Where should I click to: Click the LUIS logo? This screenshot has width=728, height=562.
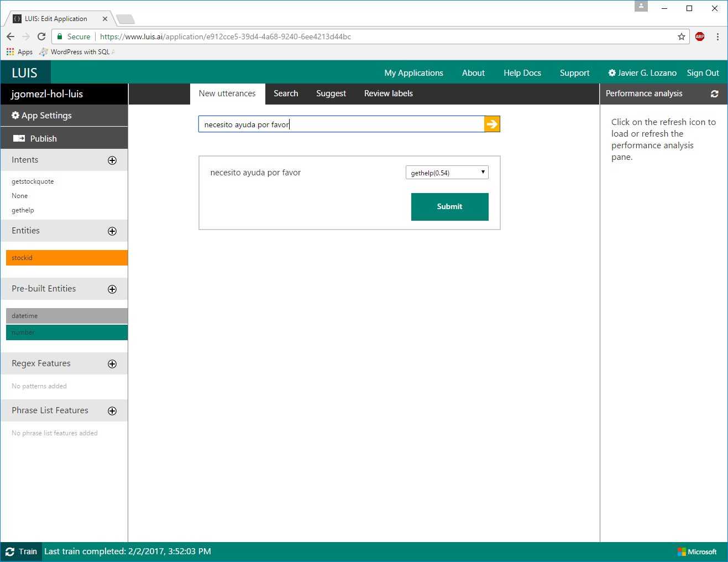click(x=25, y=73)
